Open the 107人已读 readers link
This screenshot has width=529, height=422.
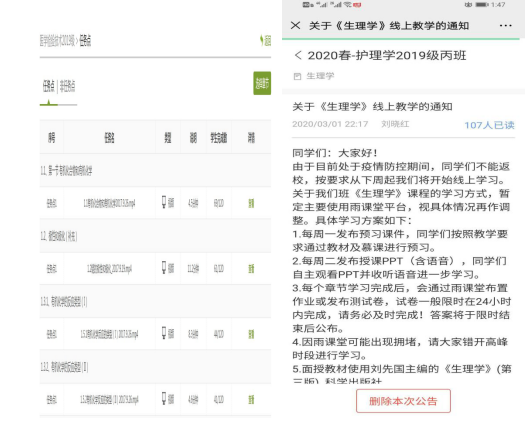[490, 125]
